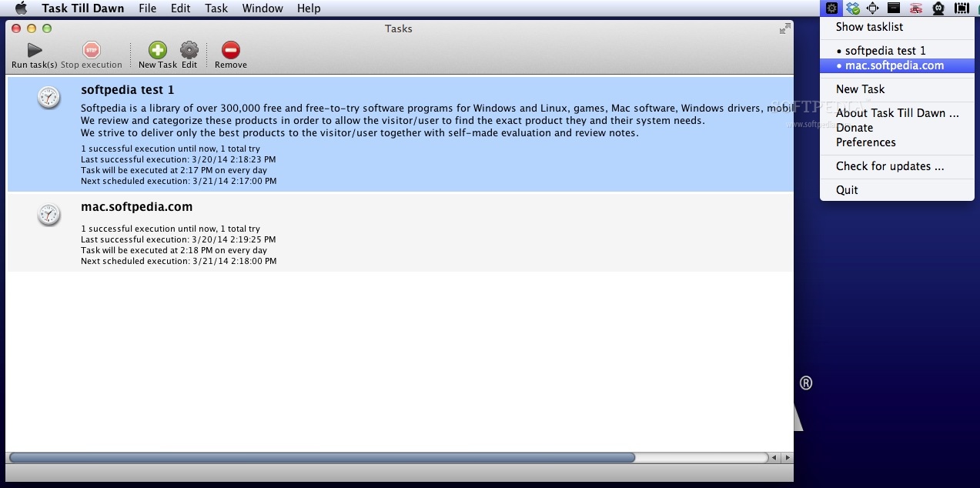
Task: Click 'Next scheduled execution: 3/21/14 2:18:00 PM' text
Action: (179, 261)
